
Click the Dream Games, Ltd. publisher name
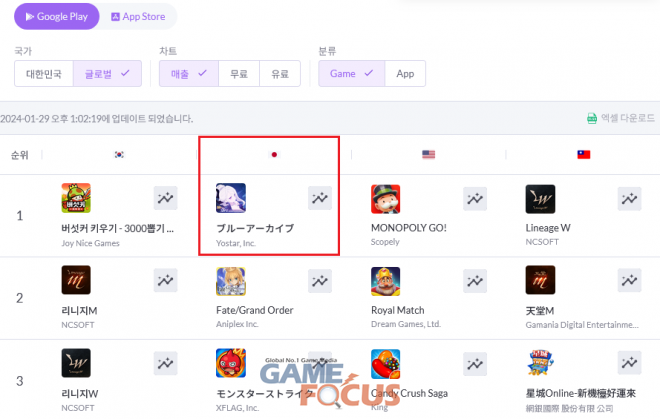coord(406,324)
